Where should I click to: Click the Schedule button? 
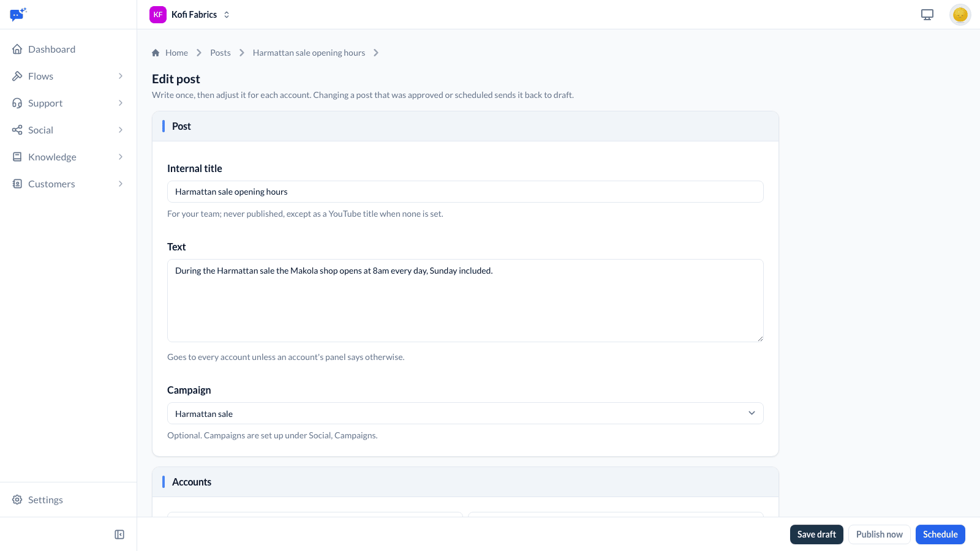pyautogui.click(x=940, y=534)
